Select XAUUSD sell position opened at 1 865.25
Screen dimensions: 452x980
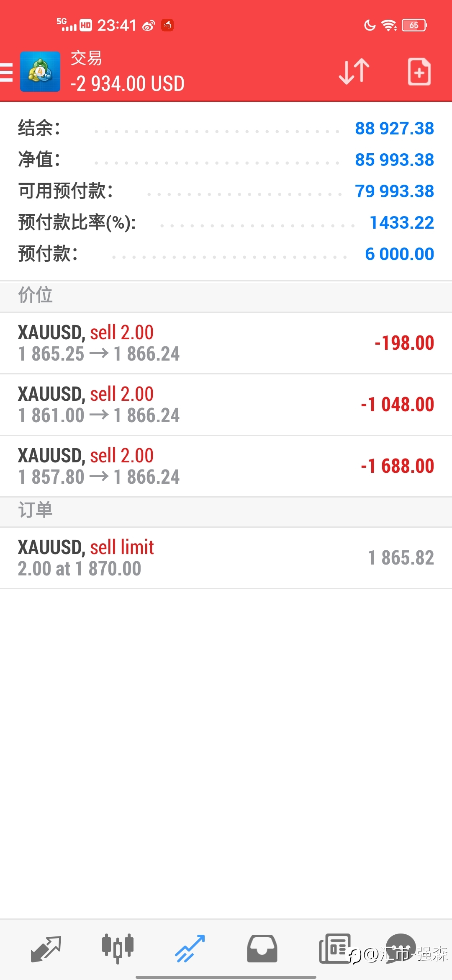point(226,343)
